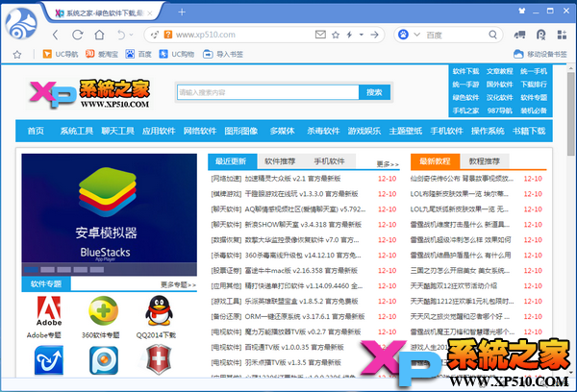Switch to 教程推荐 tab
Screen dimensions: 577x392
pyautogui.click(x=485, y=161)
